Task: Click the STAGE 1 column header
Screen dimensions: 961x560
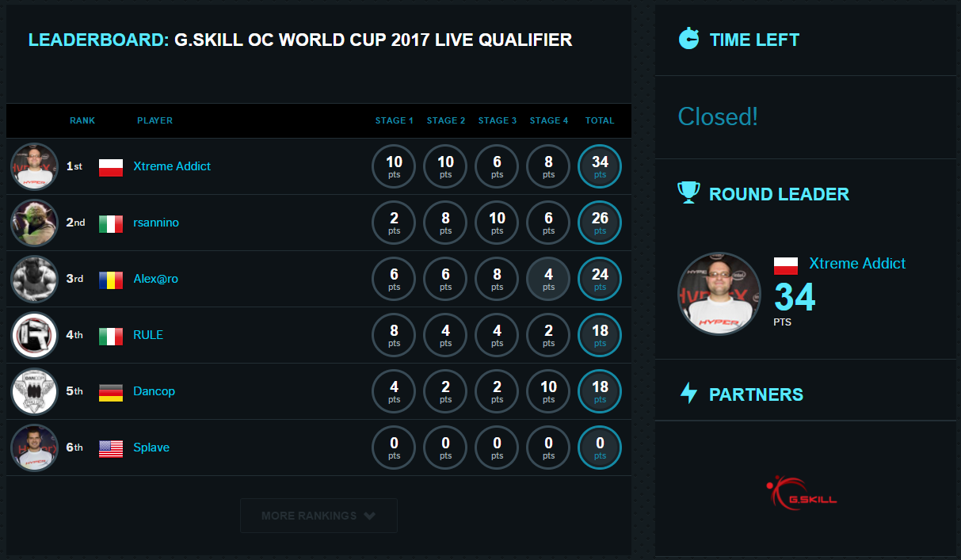Action: 394,120
